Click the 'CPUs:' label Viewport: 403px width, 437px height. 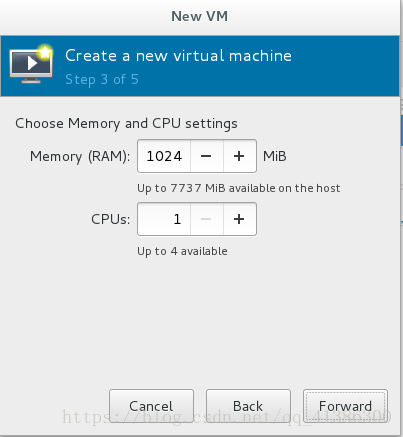[111, 219]
